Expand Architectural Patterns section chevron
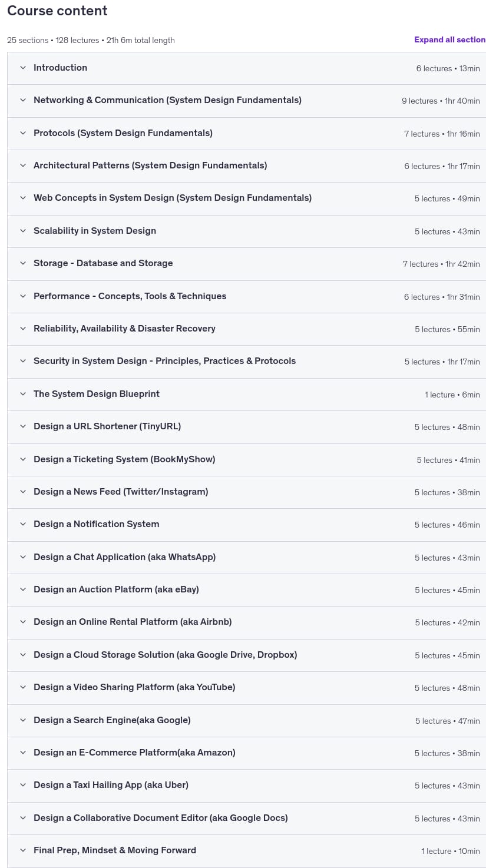The image size is (486, 868). (23, 165)
